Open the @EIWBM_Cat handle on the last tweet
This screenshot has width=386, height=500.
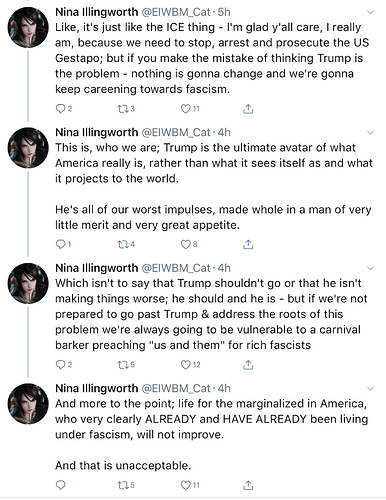coord(176,388)
